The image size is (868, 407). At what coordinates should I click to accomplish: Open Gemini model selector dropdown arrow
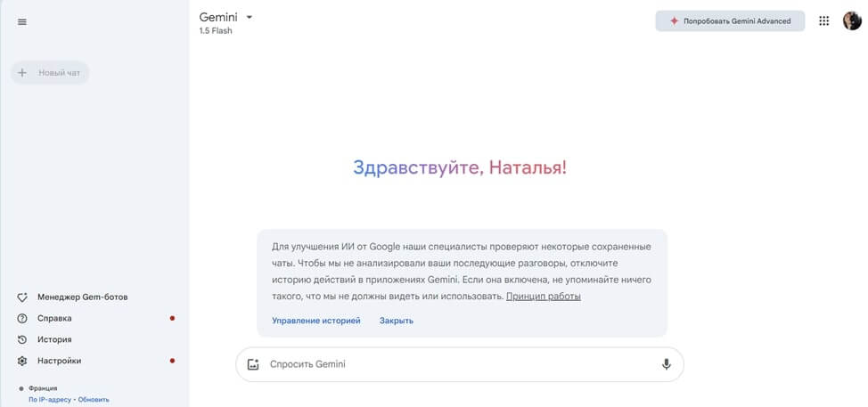click(x=250, y=17)
